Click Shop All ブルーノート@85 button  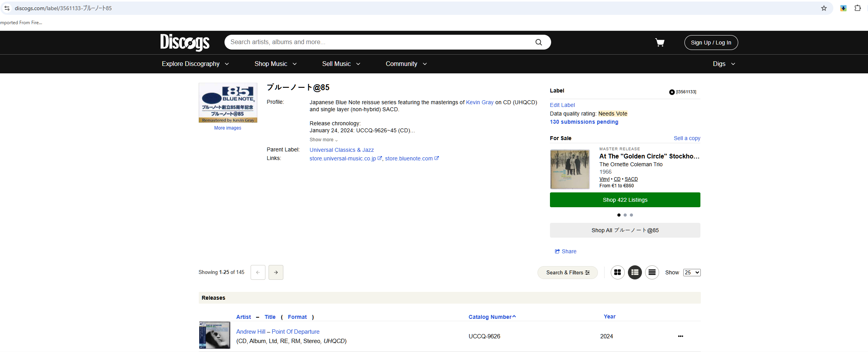pyautogui.click(x=625, y=230)
